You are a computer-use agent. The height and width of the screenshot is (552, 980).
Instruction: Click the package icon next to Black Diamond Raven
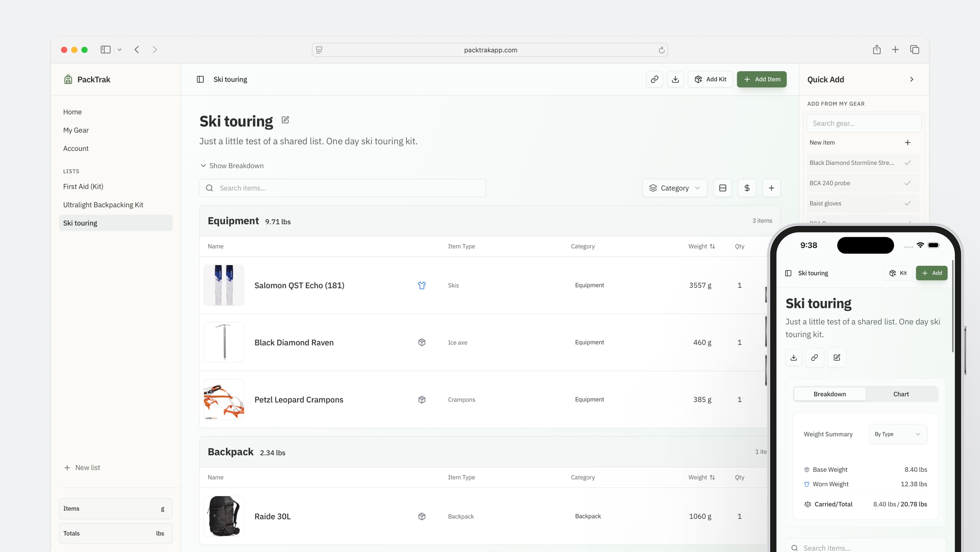coord(422,342)
